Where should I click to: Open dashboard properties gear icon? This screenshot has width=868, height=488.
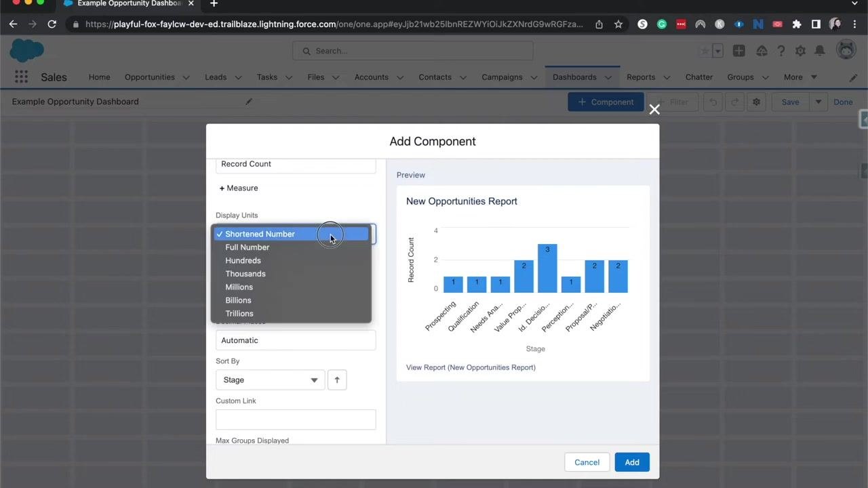(756, 102)
